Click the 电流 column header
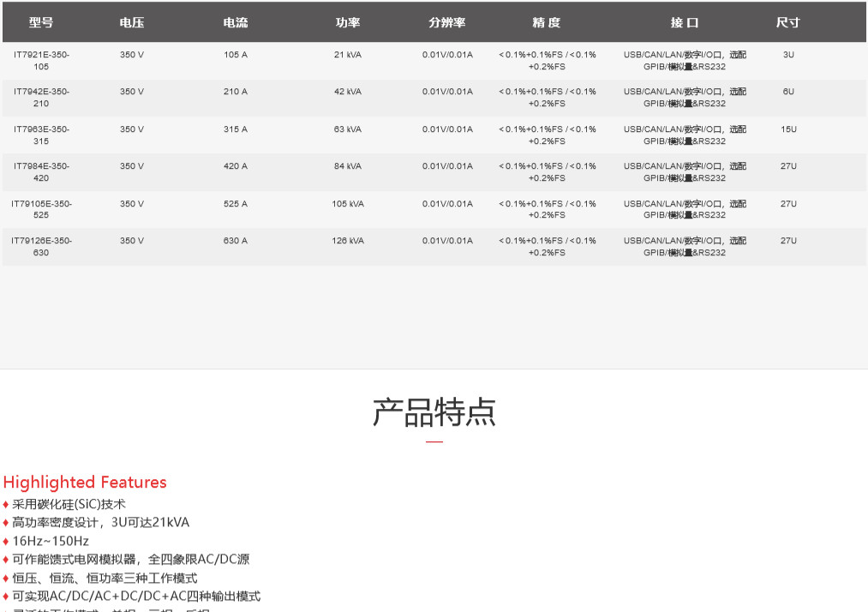The image size is (868, 612). (236, 23)
